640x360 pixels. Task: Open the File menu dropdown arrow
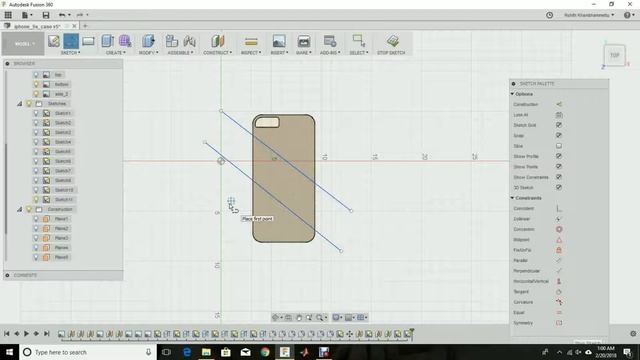point(31,16)
